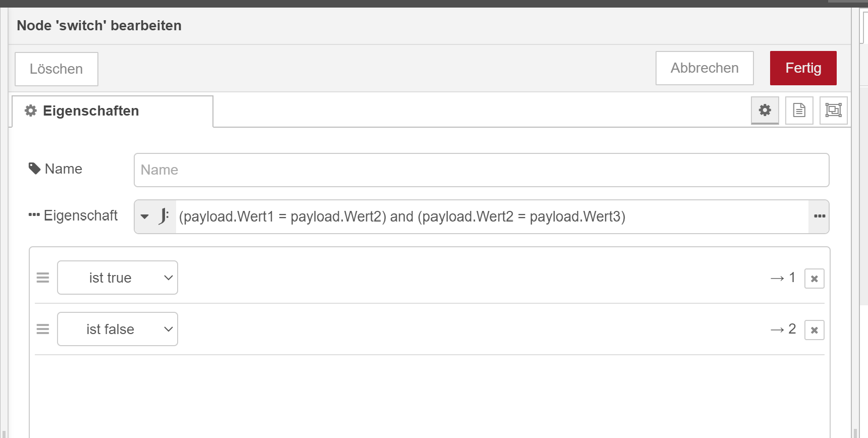The width and height of the screenshot is (868, 438).
Task: Click the output 2 arrow label
Action: point(783,329)
